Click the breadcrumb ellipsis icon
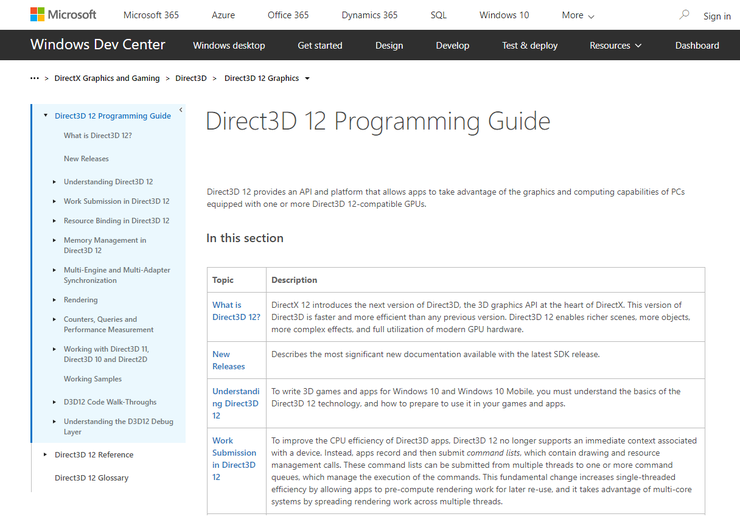The height and width of the screenshot is (525, 740). click(x=35, y=78)
